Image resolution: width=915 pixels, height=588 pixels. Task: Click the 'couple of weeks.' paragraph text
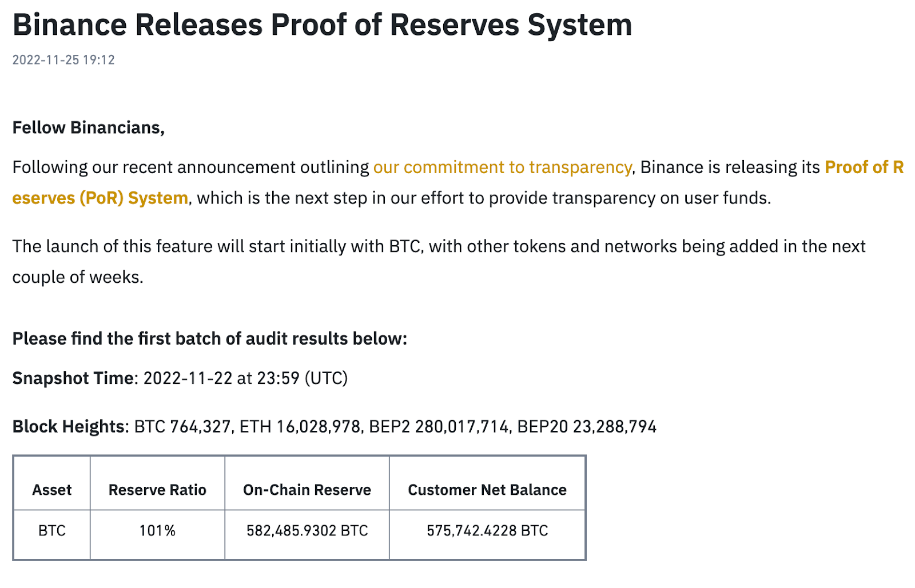point(78,277)
